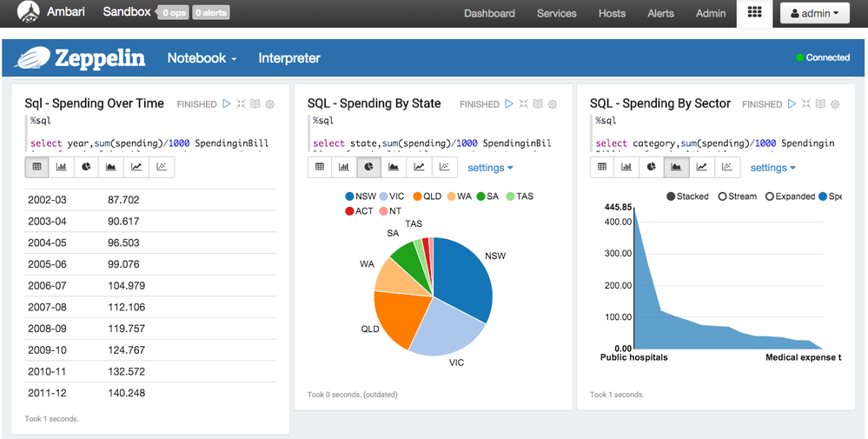Viewport: 868px width, 439px height.
Task: Click the 0 ops badge
Action: pos(173,13)
